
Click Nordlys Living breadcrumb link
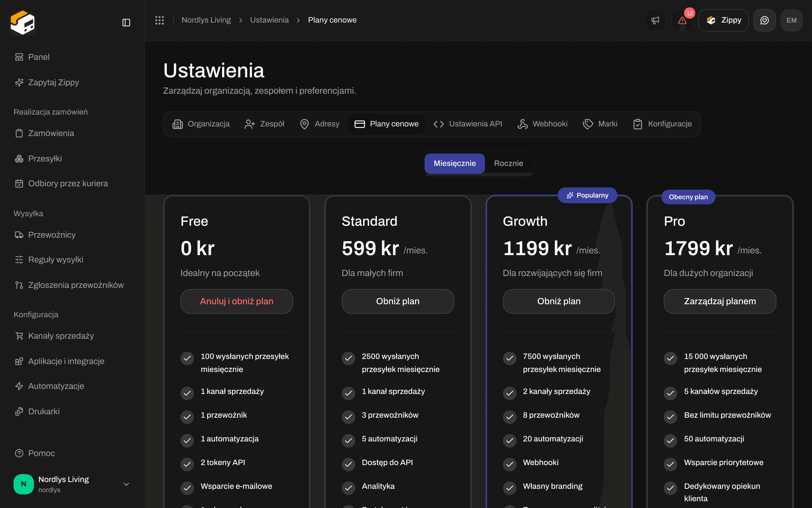[x=206, y=20]
